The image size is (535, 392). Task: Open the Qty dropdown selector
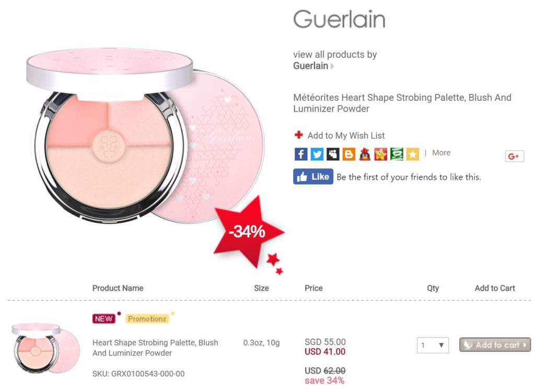[x=433, y=345]
